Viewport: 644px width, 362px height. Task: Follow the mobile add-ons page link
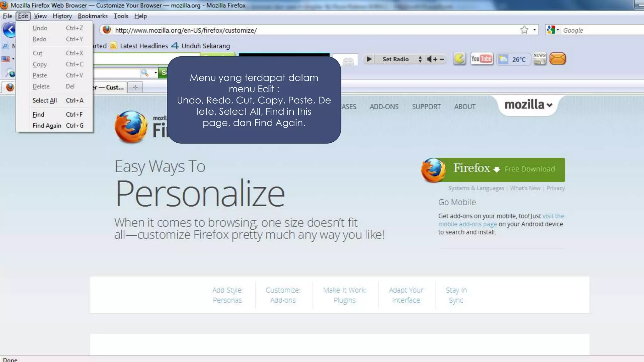tap(468, 224)
